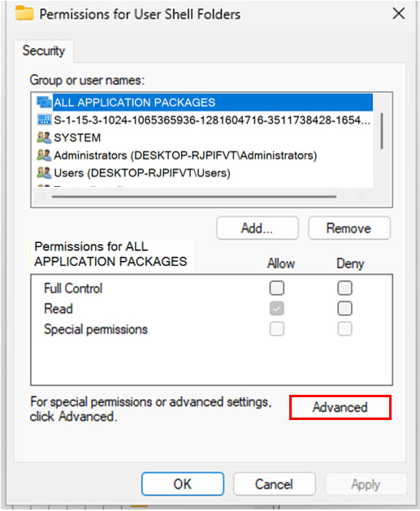Click the Remove button
The height and width of the screenshot is (511, 420).
click(349, 228)
